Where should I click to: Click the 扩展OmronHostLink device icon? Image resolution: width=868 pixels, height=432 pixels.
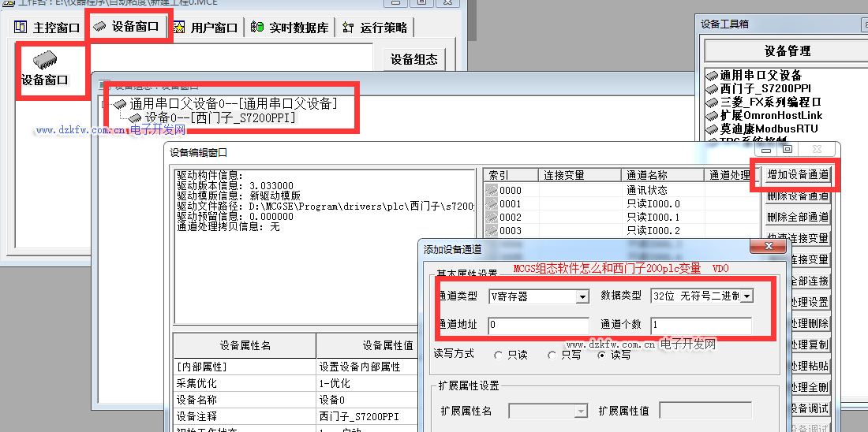coord(712,115)
